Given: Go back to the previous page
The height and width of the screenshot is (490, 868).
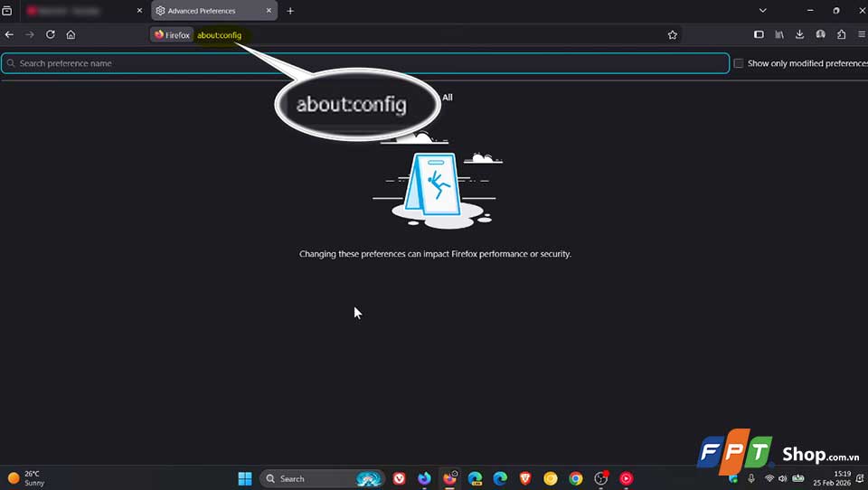Looking at the screenshot, I should pyautogui.click(x=9, y=35).
